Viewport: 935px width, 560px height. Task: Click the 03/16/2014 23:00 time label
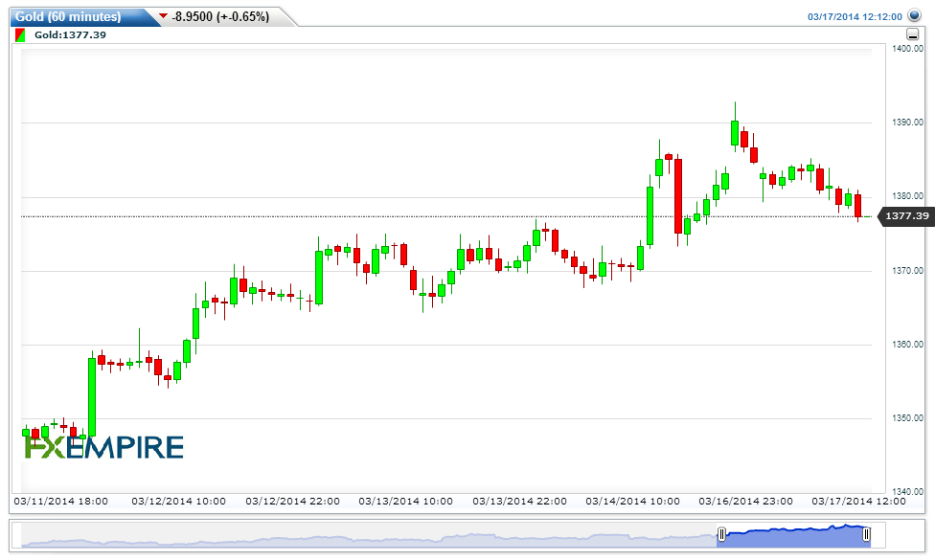746,501
